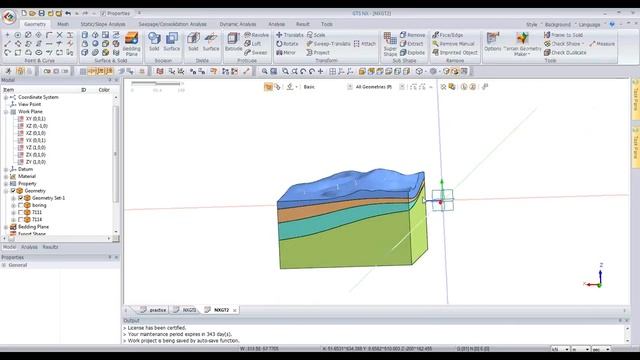Screen dimensions: 640x360
Task: Click the Frame to Solid tool
Action: [x=563, y=35]
